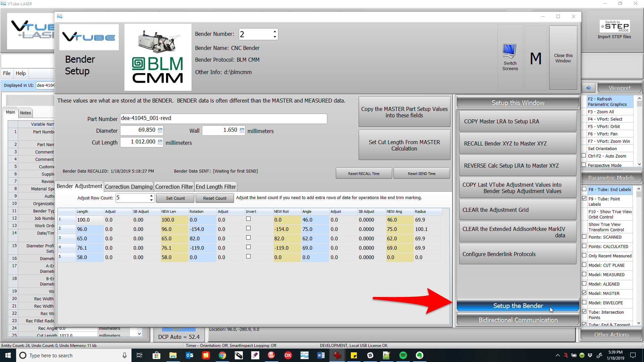Image resolution: width=644 pixels, height=362 pixels.
Task: Switch to the Correction Damping tab
Action: point(128,187)
